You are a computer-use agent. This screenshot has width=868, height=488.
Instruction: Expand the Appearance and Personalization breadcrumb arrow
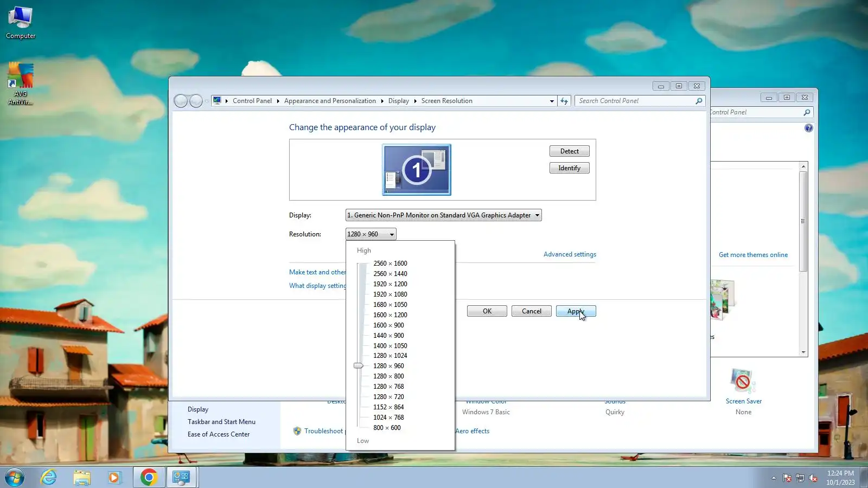click(x=382, y=101)
